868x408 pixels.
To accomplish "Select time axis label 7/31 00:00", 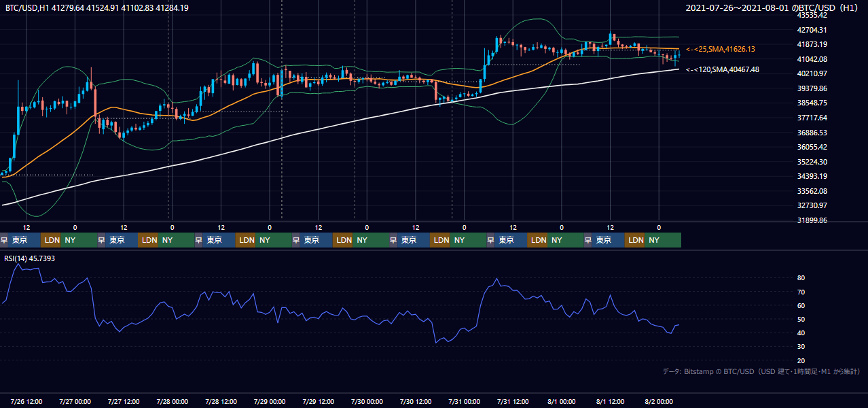I will (465, 401).
